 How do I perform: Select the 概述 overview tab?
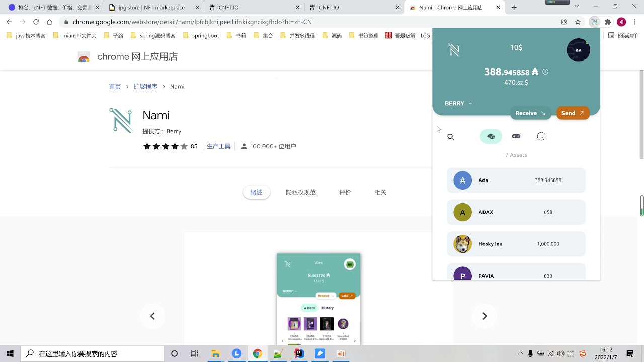coord(257,192)
